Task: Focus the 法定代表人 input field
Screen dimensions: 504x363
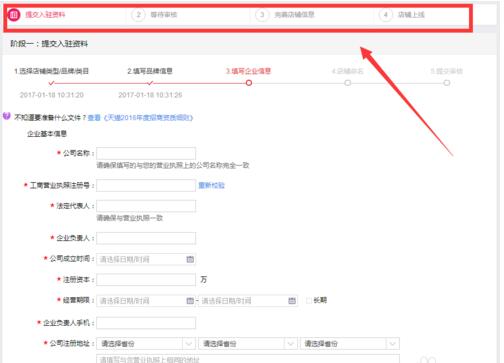Action: (146, 206)
